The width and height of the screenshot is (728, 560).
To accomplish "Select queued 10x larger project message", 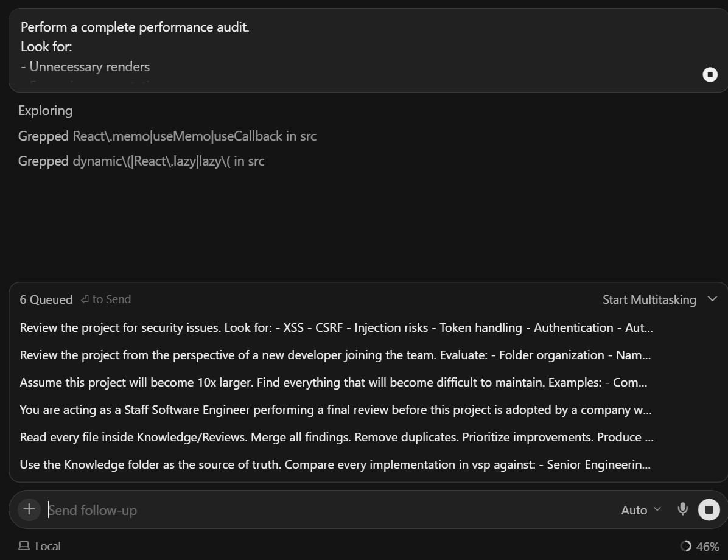I will click(334, 383).
